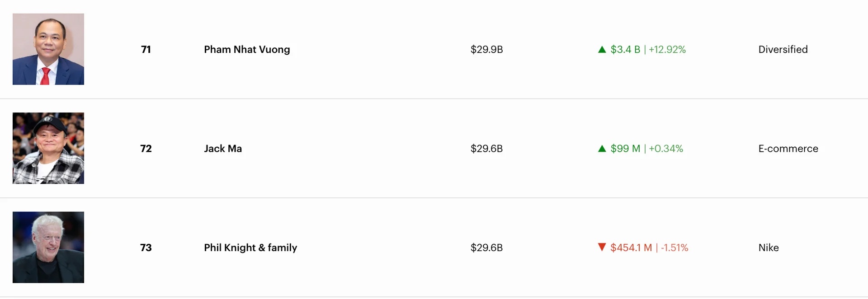Click the green up arrow beside $99 M
Image resolution: width=868 pixels, height=299 pixels.
pos(602,149)
